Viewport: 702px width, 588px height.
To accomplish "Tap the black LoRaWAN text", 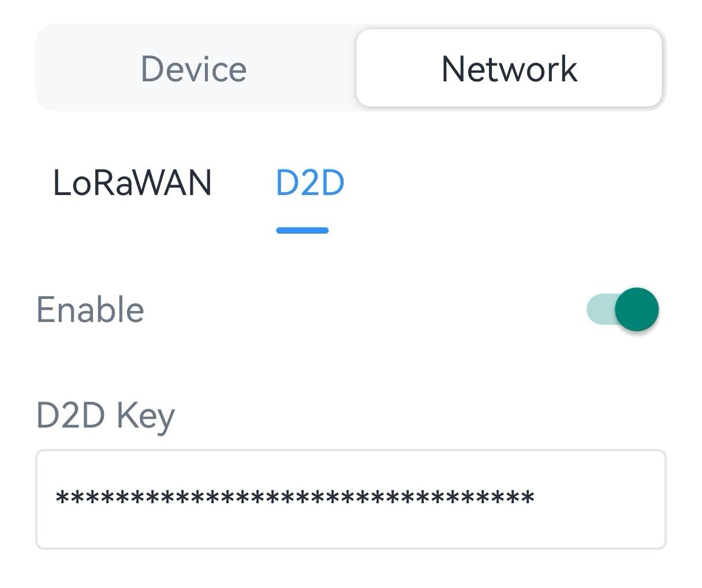I will (132, 183).
